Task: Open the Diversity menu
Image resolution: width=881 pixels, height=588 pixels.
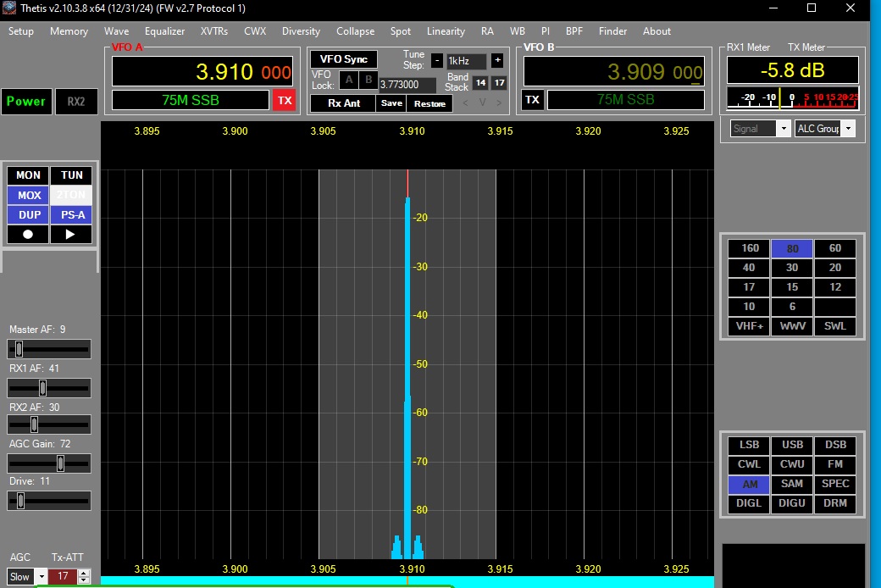Action: tap(301, 31)
